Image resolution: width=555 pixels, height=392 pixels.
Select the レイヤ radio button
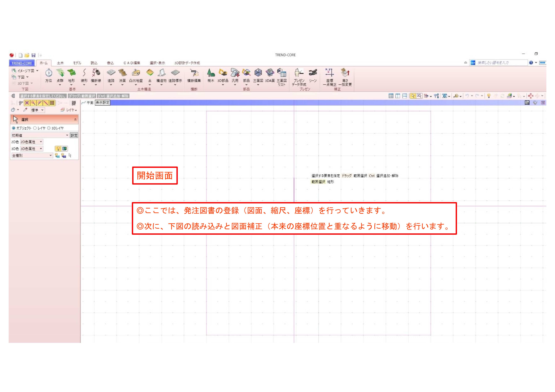click(35, 128)
